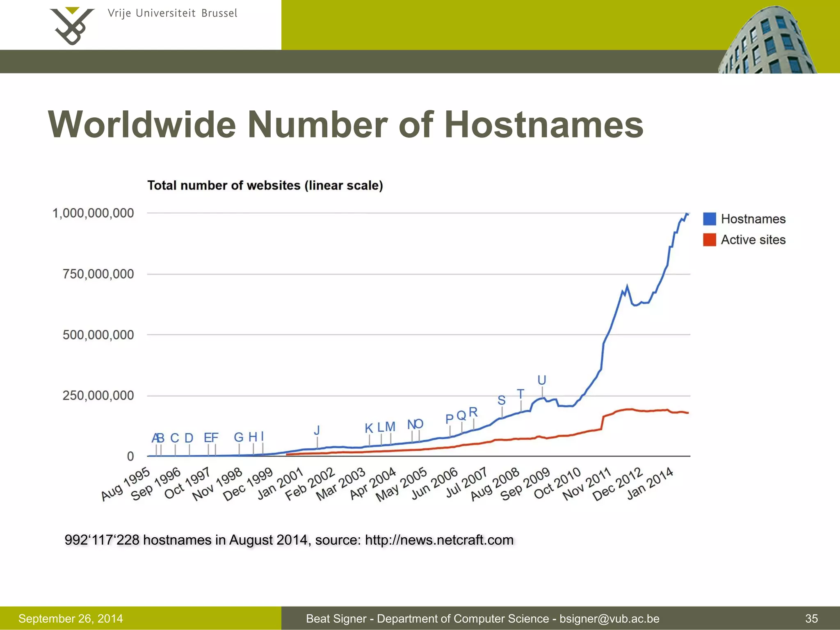Viewport: 840px width, 630px height.
Task: Click timeline marker C
Action: pyautogui.click(x=175, y=438)
